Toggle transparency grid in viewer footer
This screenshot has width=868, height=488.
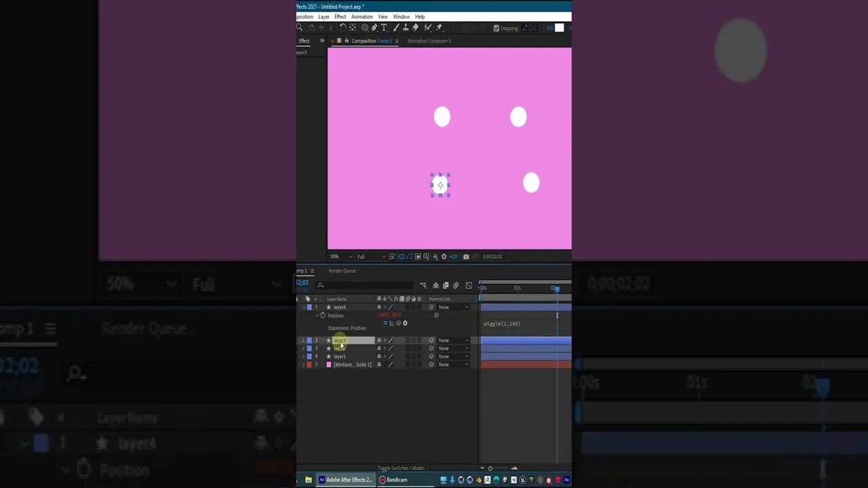coord(401,257)
